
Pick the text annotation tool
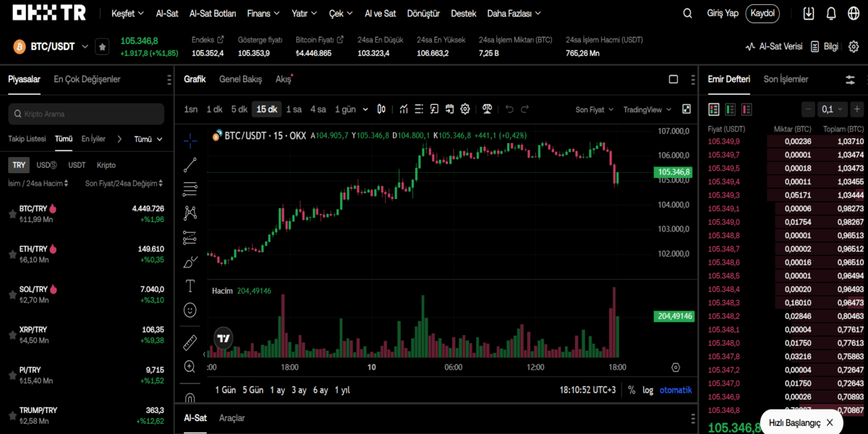pyautogui.click(x=190, y=286)
